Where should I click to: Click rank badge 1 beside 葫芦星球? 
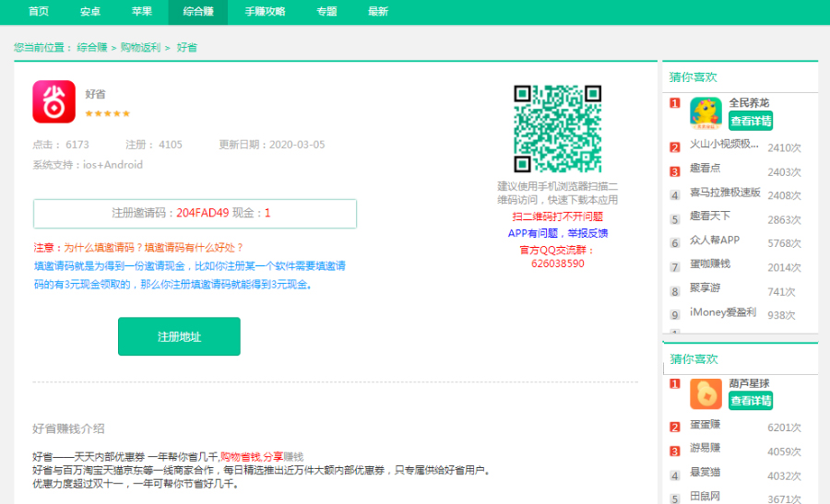tap(674, 384)
